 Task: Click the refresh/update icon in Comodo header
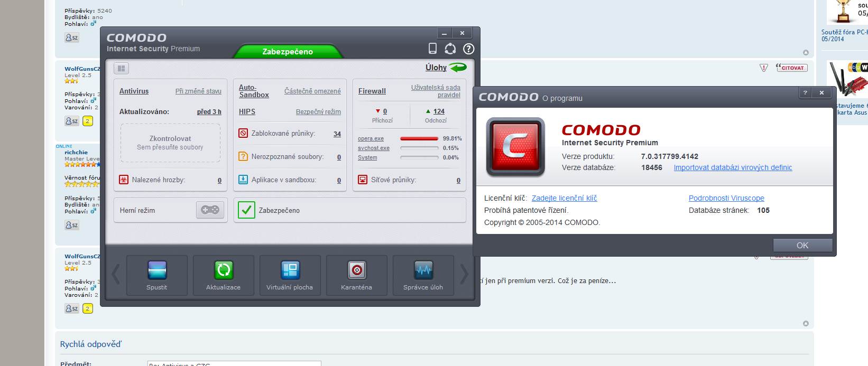450,49
